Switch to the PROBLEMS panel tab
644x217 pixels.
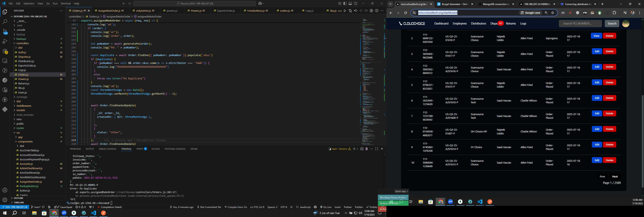point(75,149)
